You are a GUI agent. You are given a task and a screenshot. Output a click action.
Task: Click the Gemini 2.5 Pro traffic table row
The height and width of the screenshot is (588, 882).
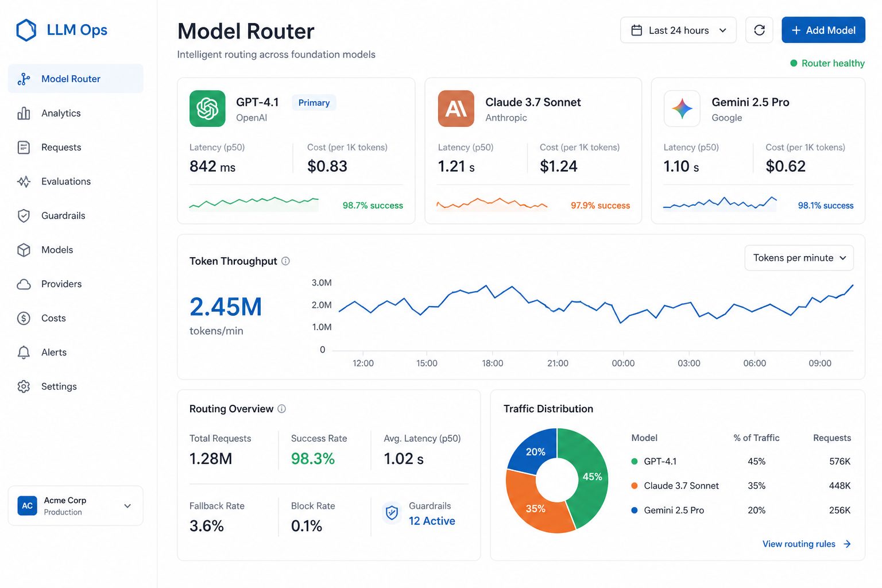tap(741, 510)
